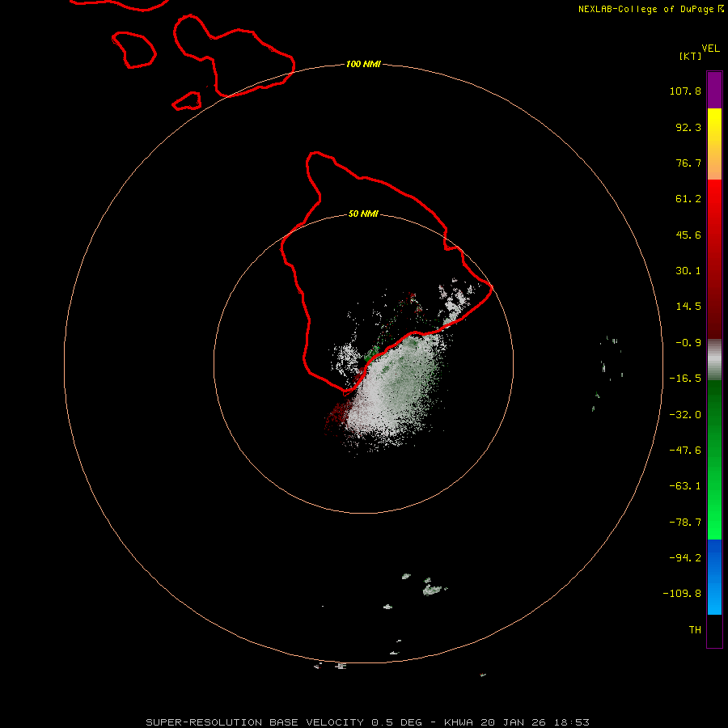
Task: Pick the red segment of the color bar
Action: (x=714, y=259)
